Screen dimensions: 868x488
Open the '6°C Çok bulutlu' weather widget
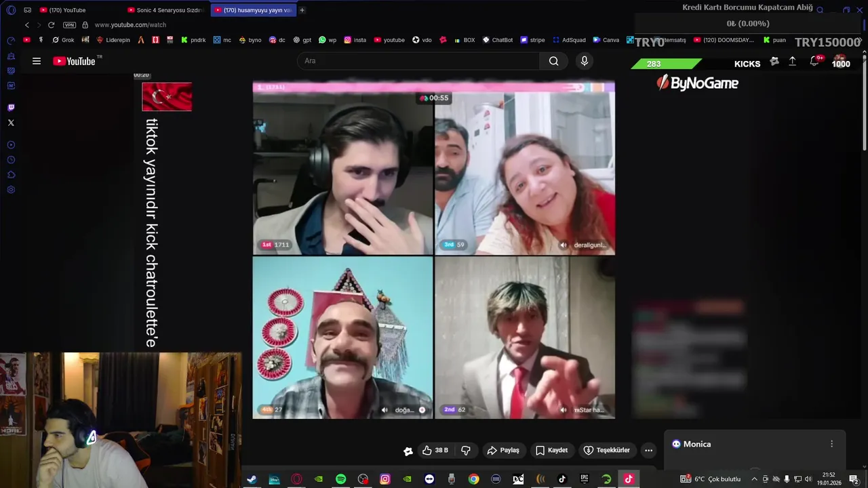[x=711, y=479]
